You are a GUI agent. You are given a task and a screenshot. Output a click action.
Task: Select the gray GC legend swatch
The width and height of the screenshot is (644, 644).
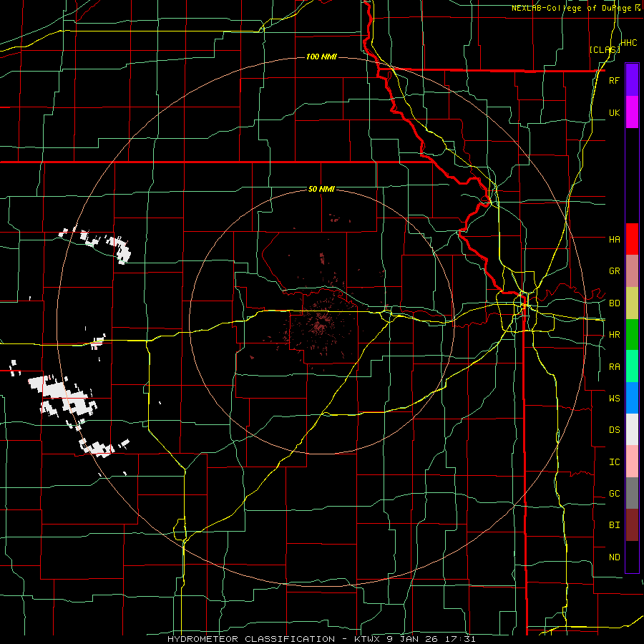[632, 493]
